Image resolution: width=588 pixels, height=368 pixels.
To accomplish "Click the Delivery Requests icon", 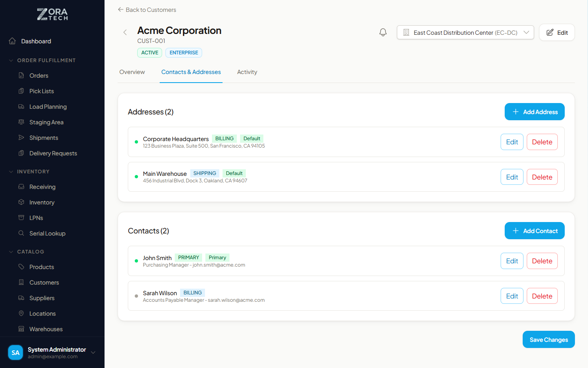I will click(x=21, y=153).
